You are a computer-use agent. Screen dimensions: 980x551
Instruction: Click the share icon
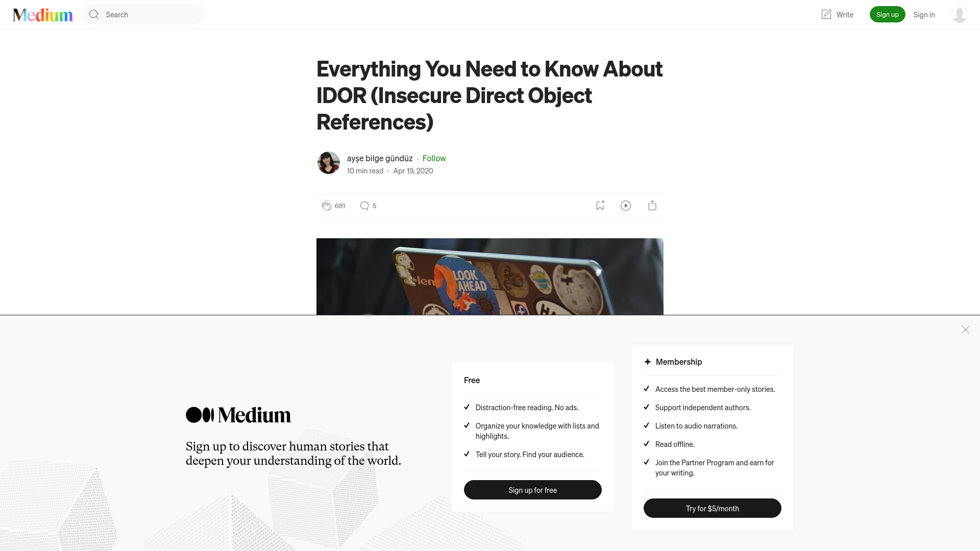pos(652,205)
